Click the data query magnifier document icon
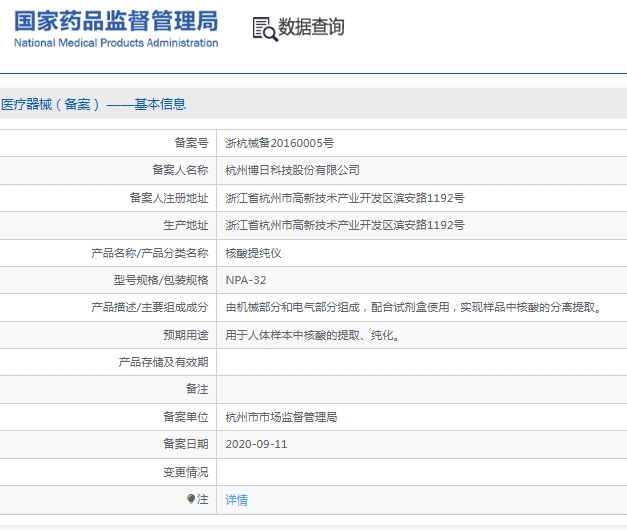 pyautogui.click(x=265, y=29)
